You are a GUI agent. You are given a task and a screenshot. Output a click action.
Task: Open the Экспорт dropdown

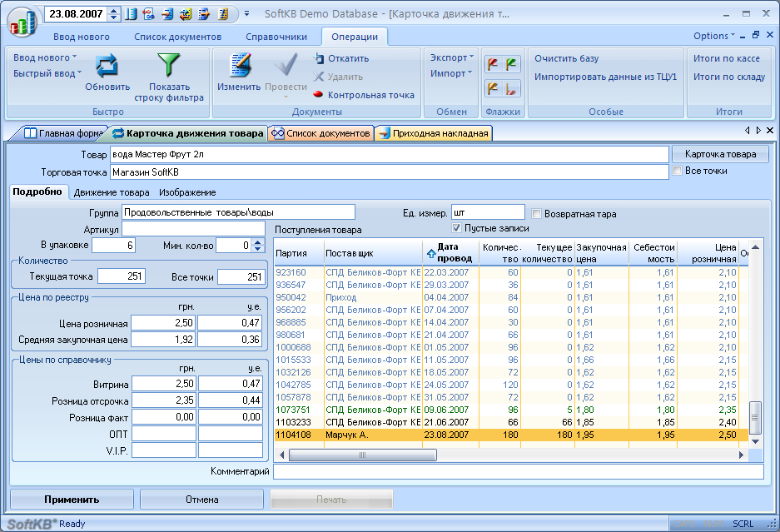[452, 57]
